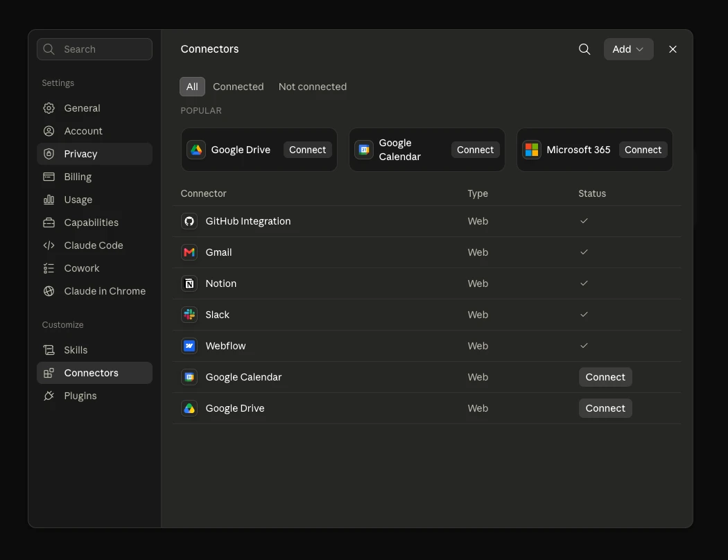
Task: Open the Plugins section
Action: click(95, 396)
